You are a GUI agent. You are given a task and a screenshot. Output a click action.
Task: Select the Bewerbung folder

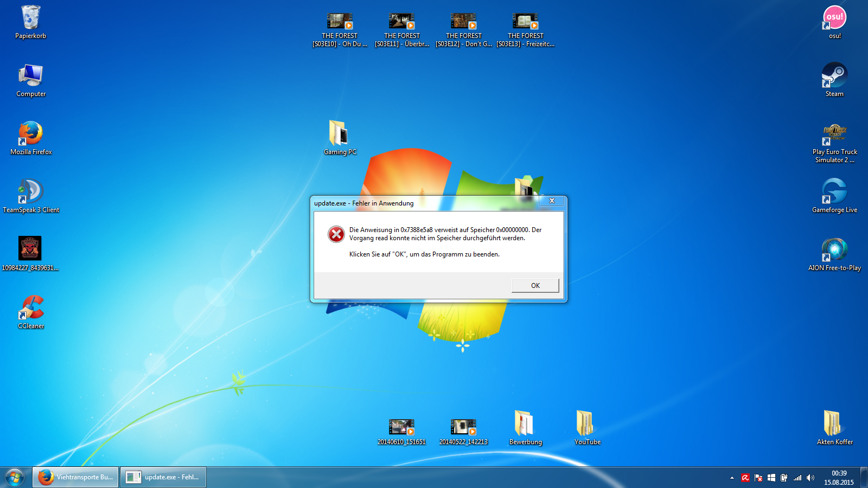pyautogui.click(x=525, y=428)
